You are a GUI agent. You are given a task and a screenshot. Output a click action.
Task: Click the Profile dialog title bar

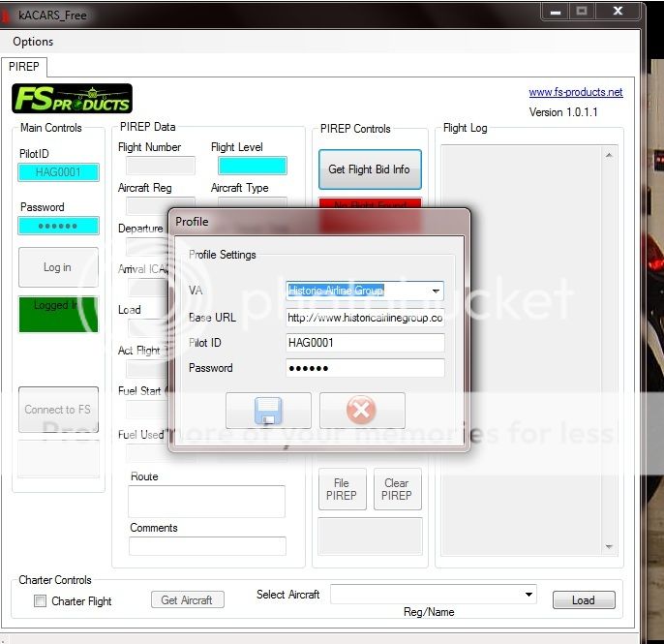(x=319, y=222)
